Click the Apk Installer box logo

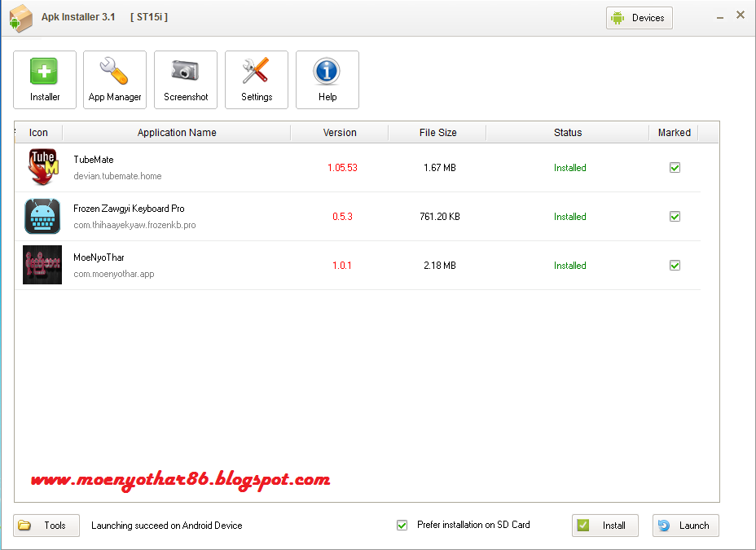click(x=20, y=18)
